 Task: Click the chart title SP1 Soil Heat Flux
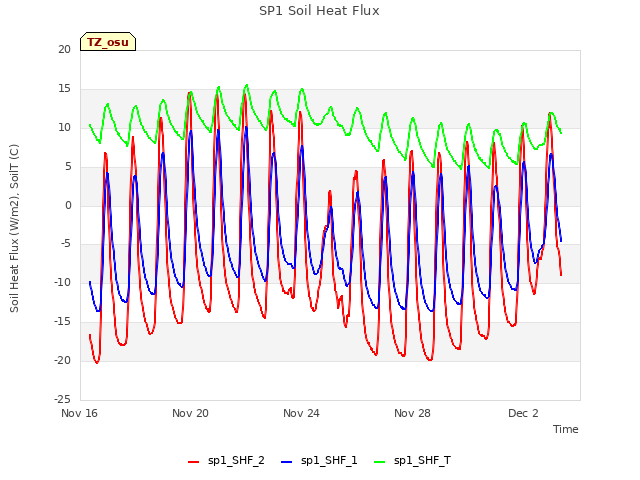[x=319, y=11]
